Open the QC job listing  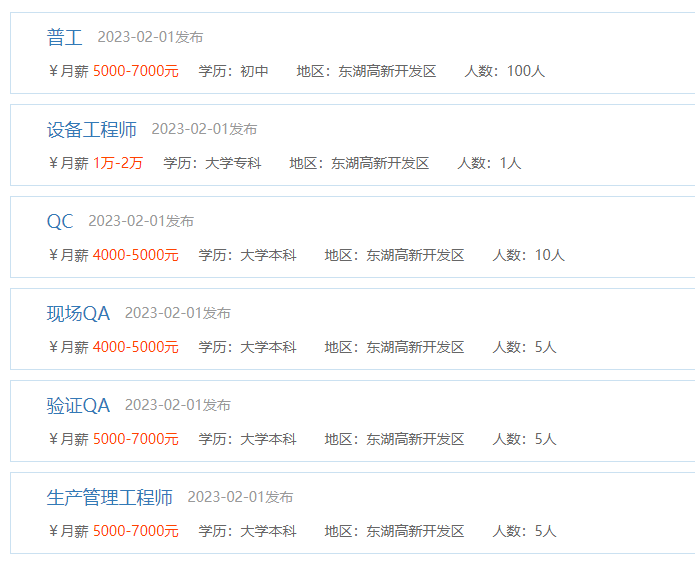pos(60,222)
